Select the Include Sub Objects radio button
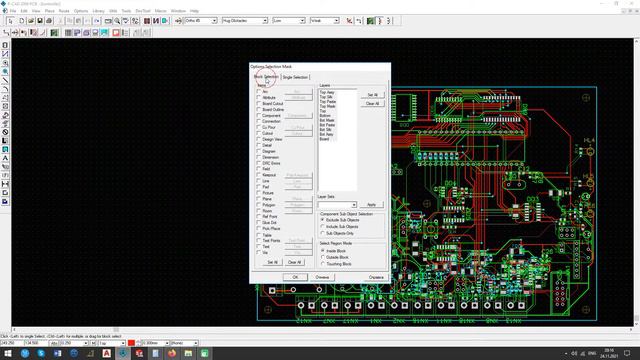 pyautogui.click(x=323, y=227)
